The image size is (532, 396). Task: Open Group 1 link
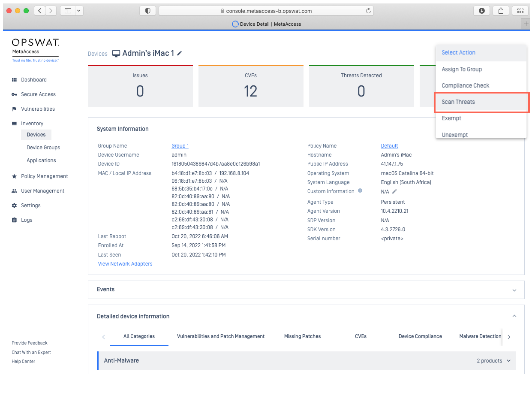coord(180,146)
